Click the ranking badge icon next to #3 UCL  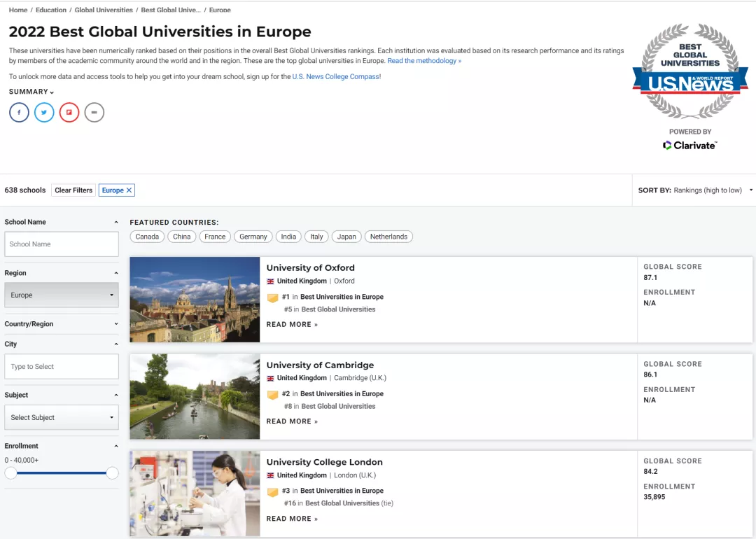coord(272,492)
